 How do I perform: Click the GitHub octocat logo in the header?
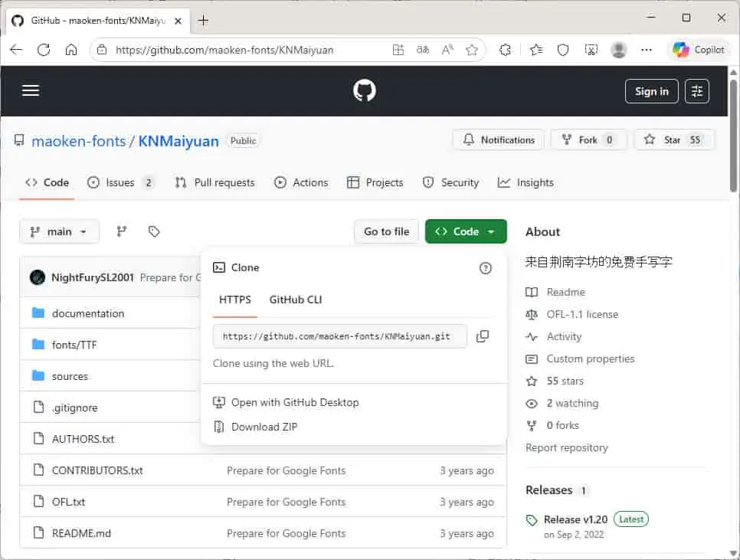click(365, 90)
